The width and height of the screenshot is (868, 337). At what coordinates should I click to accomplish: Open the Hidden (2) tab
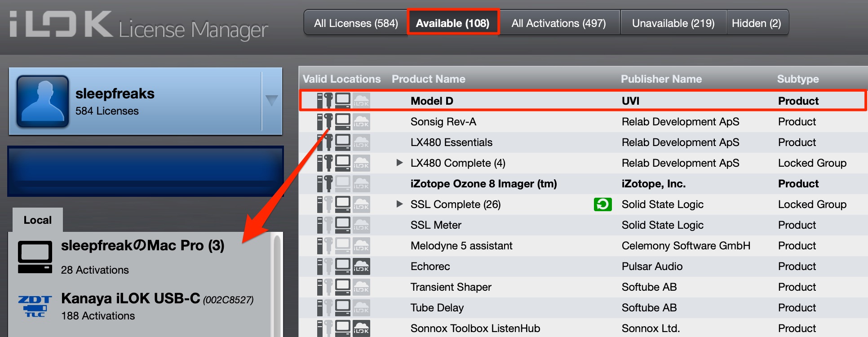757,23
